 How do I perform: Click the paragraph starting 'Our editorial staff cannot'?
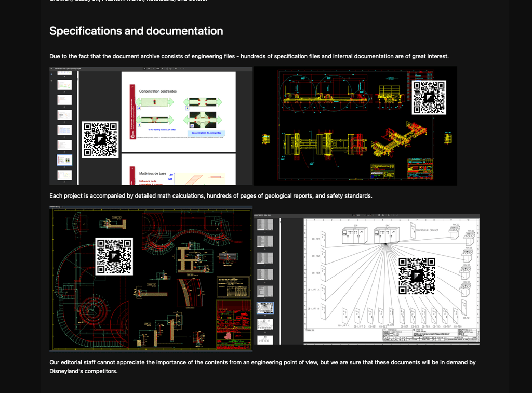pyautogui.click(x=262, y=366)
